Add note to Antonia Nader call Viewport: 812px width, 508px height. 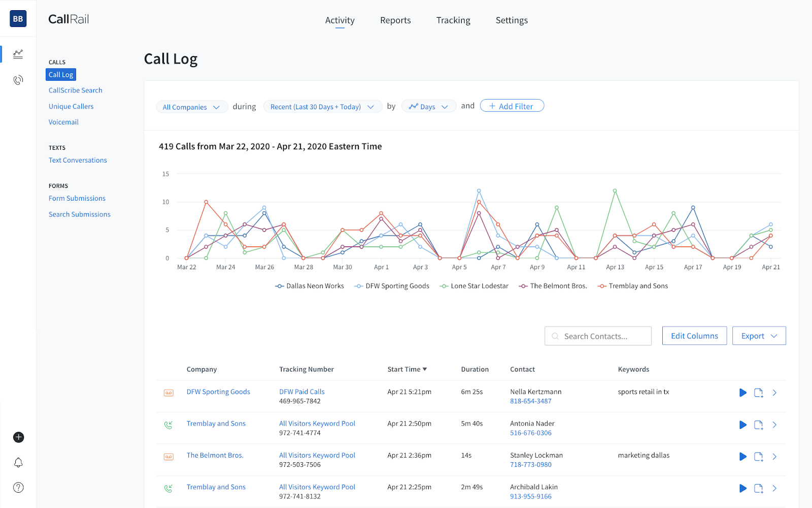758,425
